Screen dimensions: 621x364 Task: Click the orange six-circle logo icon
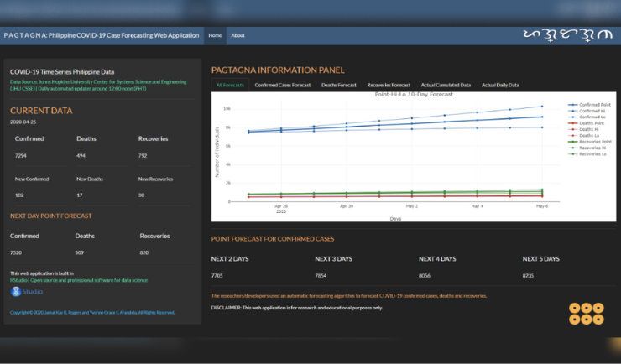coord(586,314)
